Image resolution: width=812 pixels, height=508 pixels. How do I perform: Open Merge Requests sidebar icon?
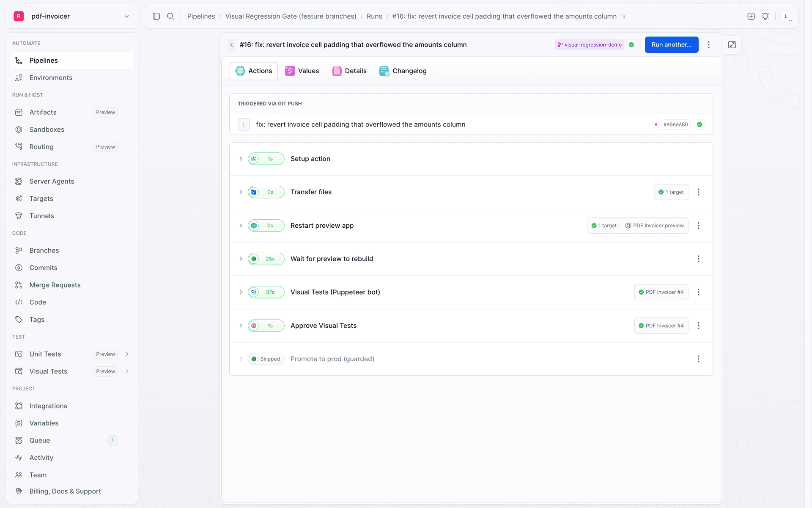click(19, 285)
